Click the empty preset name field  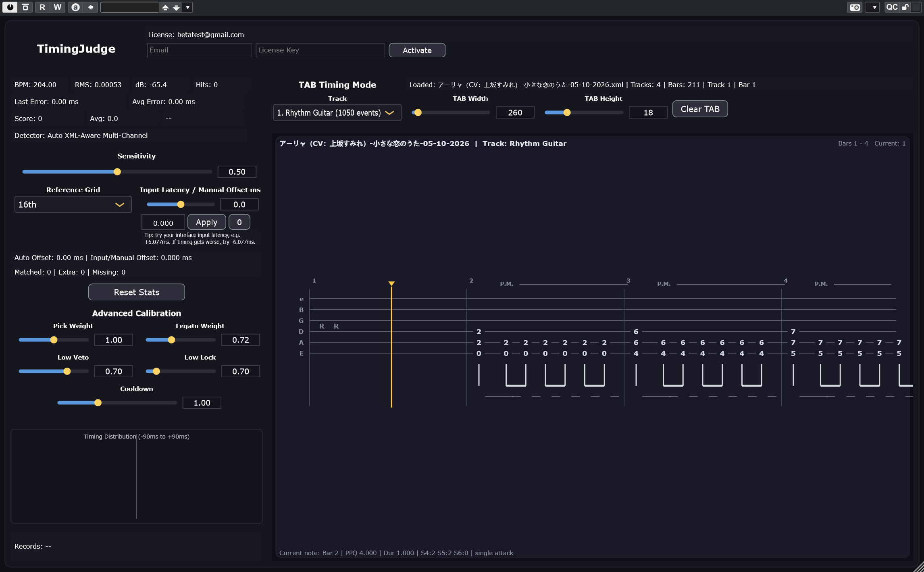pyautogui.click(x=129, y=7)
